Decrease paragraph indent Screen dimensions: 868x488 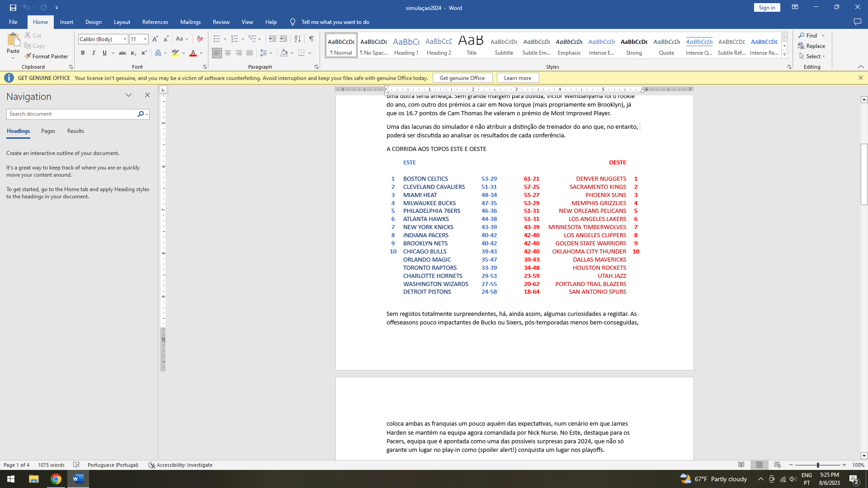coord(272,39)
